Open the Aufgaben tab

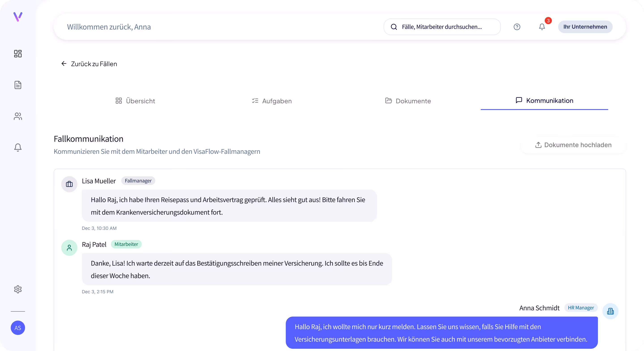click(272, 101)
